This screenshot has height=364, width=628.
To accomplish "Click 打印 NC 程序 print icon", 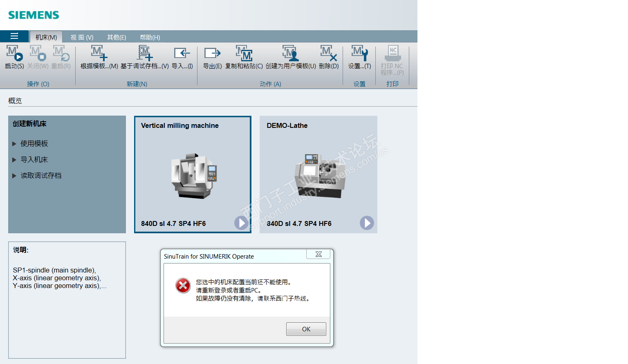I will 392,53.
